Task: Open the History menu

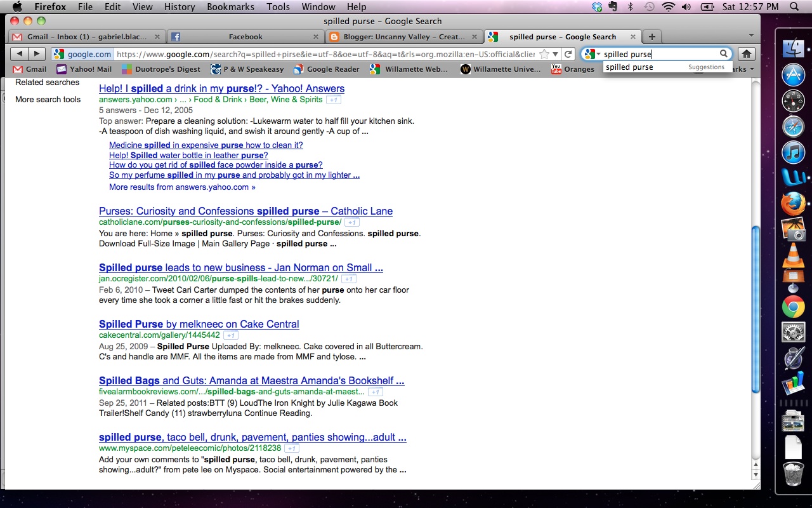Action: 180,7
